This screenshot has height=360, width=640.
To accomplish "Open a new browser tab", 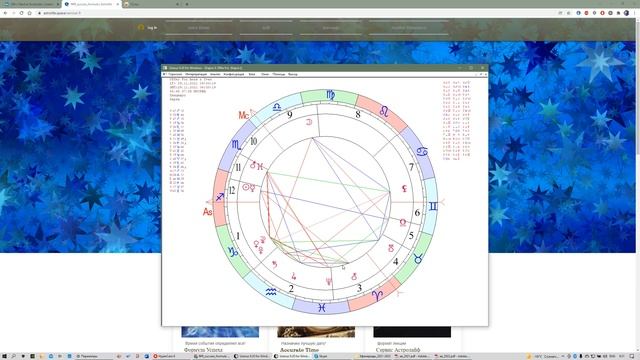I will (187, 4).
